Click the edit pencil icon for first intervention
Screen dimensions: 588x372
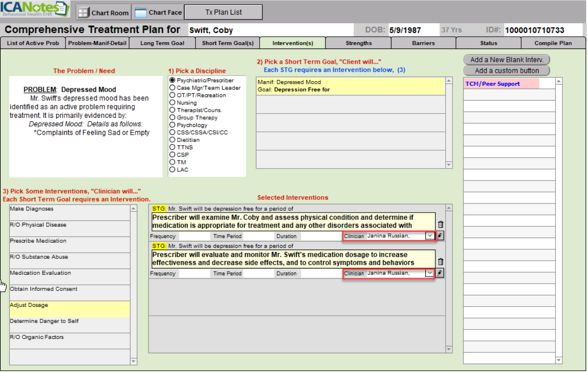[x=440, y=235]
